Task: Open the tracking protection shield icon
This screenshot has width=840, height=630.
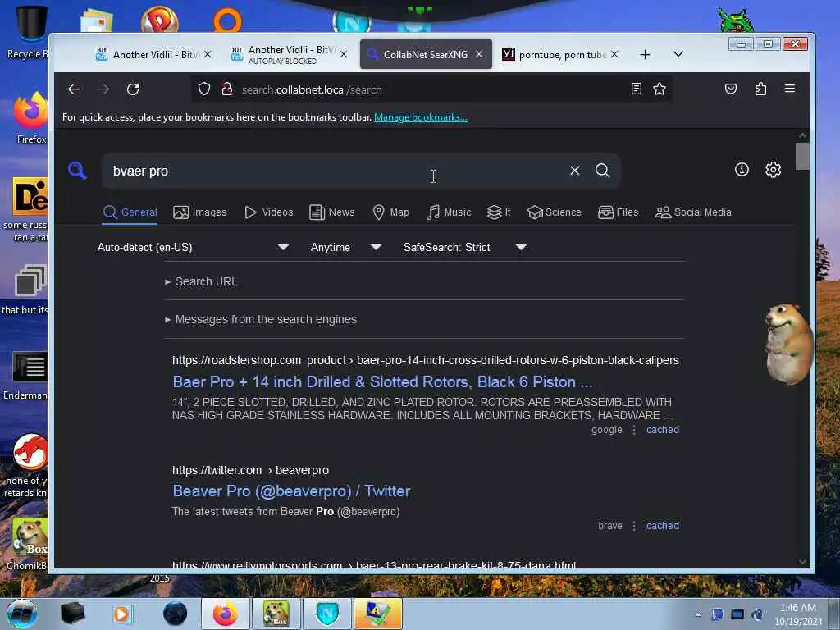Action: (x=204, y=89)
